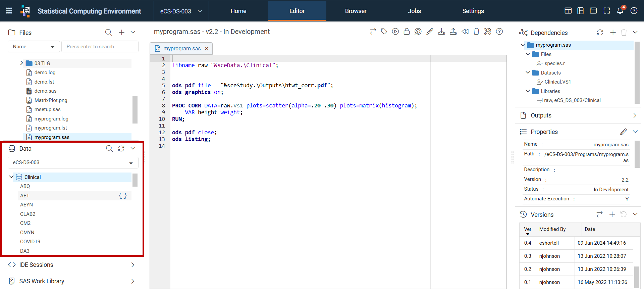
Task: Open the help question mark in top bar
Action: coord(634,11)
